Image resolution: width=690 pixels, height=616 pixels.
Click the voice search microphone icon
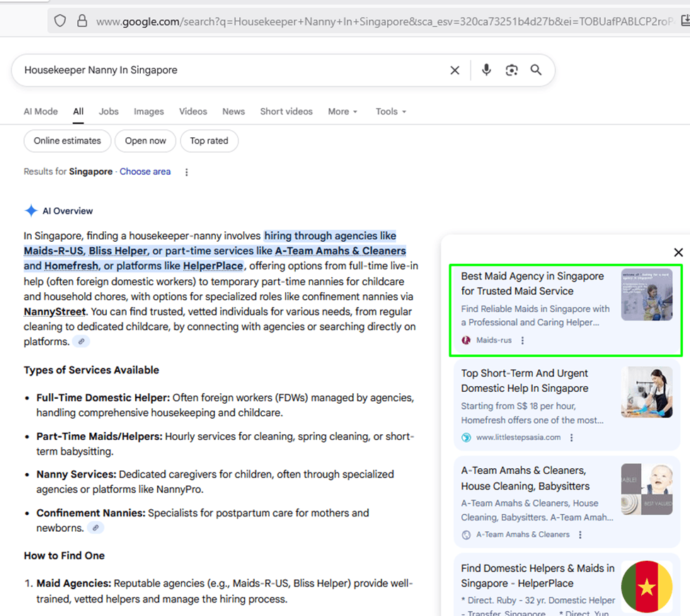click(486, 70)
